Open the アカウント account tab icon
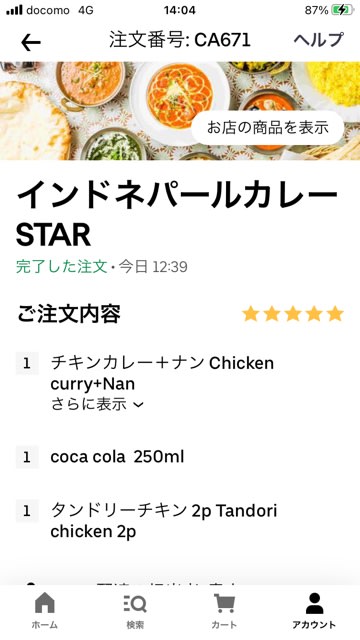360x640 pixels. (x=314, y=603)
